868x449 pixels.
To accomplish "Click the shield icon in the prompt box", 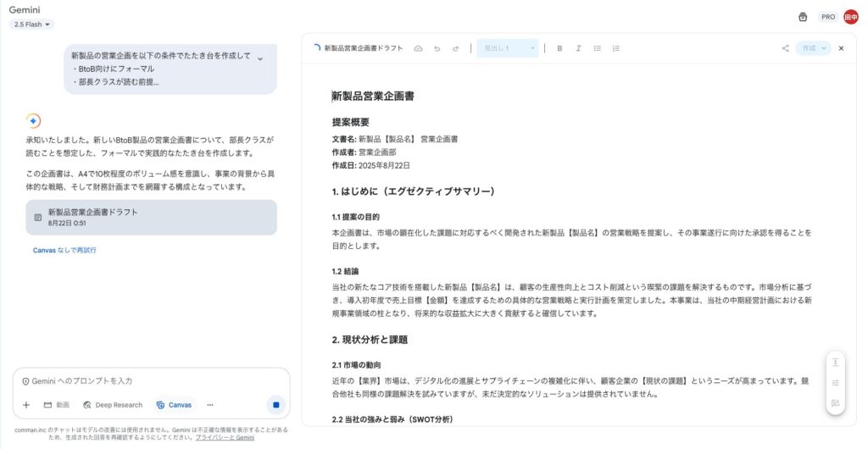I will coord(25,381).
